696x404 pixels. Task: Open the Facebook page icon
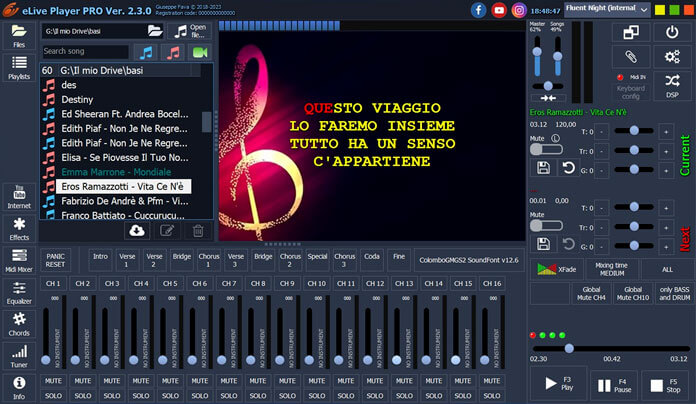[478, 10]
